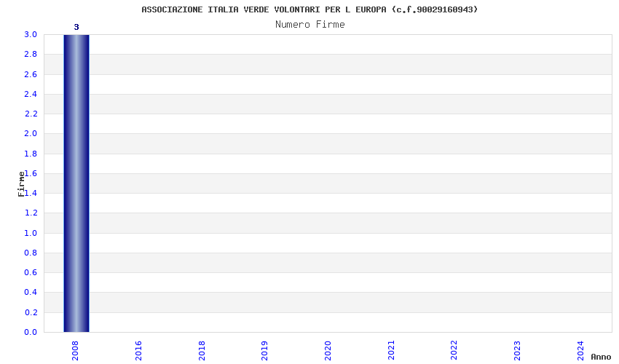The width and height of the screenshot is (619, 364).
Task: Click the y-axis value 2.0
Action: [x=31, y=133]
